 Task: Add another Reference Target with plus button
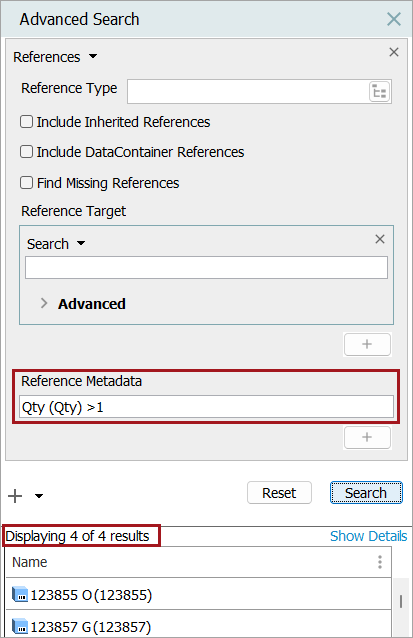(367, 344)
